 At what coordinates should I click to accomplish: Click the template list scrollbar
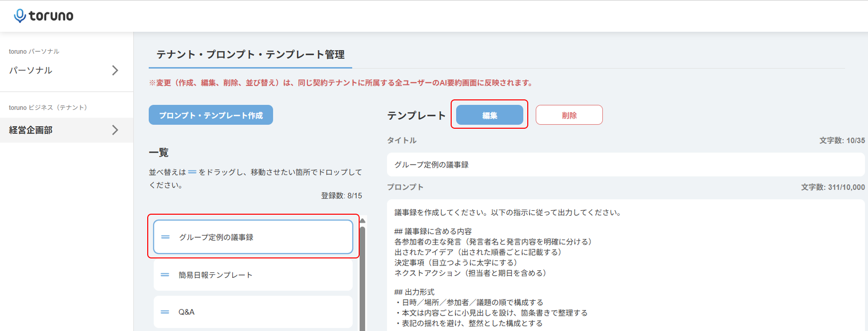coord(363,278)
